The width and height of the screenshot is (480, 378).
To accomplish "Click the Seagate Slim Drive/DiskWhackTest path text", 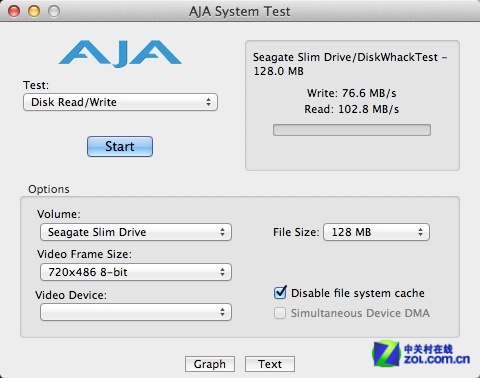I will [350, 64].
